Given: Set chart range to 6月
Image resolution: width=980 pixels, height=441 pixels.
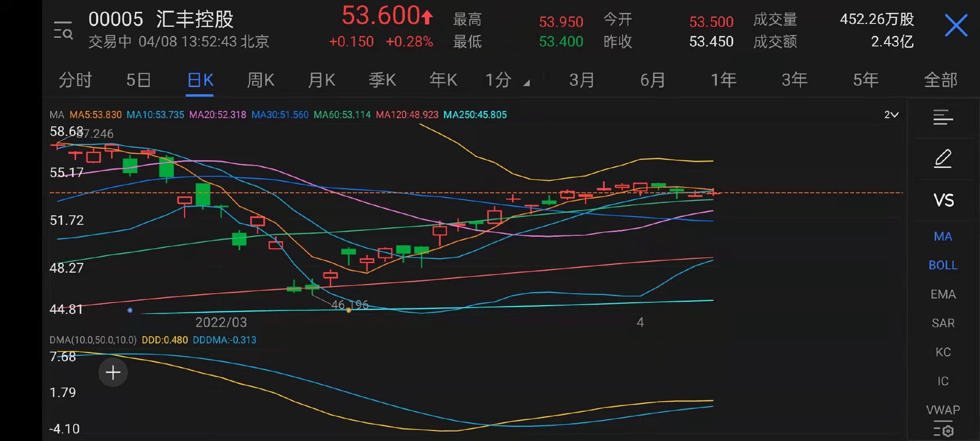Looking at the screenshot, I should coord(653,80).
